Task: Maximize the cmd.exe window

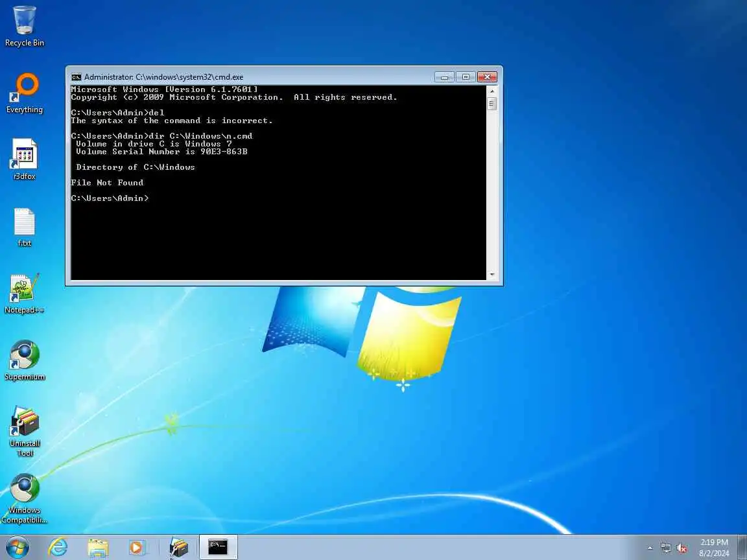Action: pos(466,77)
